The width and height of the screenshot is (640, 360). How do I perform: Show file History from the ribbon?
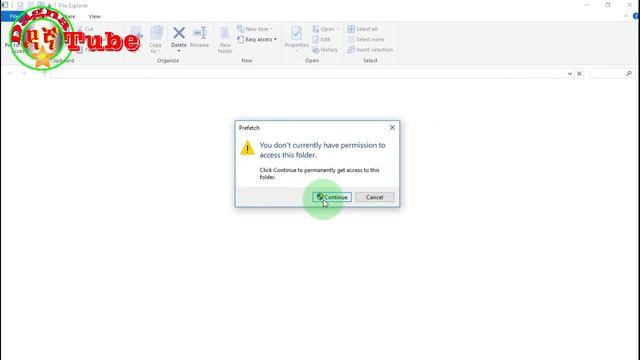coord(325,50)
